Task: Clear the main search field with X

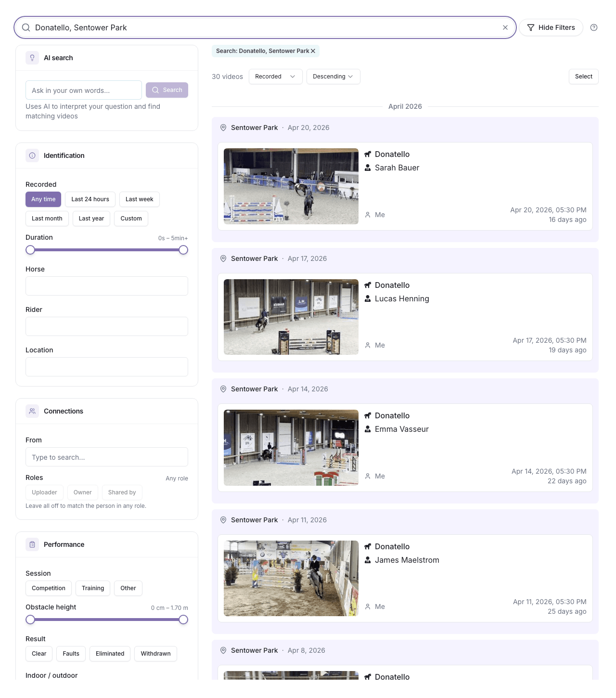Action: pos(505,27)
